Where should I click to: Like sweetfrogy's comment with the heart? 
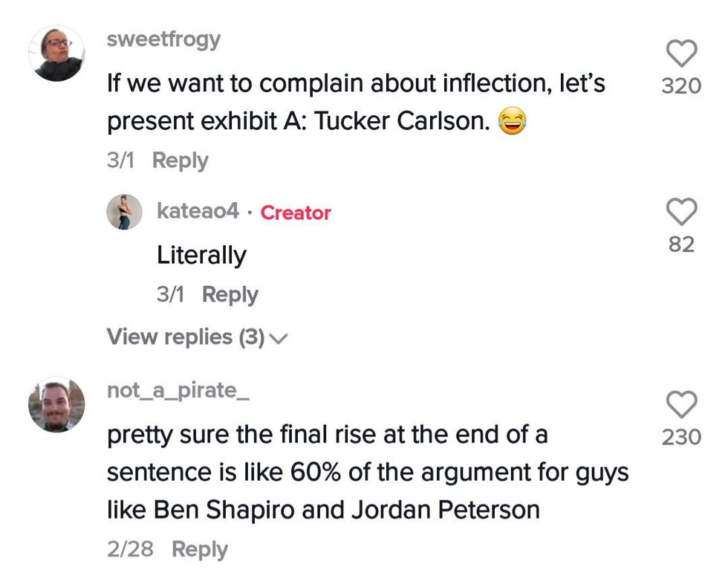coord(681,54)
